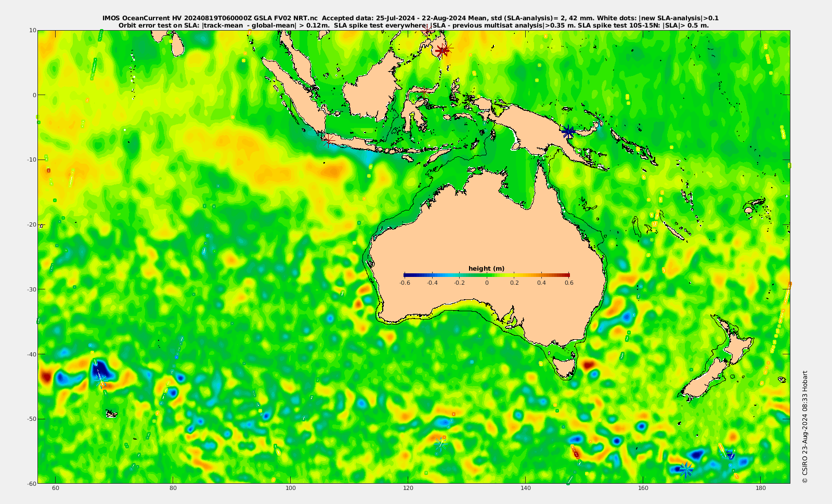Click the red asterisk off western Java
The height and width of the screenshot is (504, 832).
[328, 140]
